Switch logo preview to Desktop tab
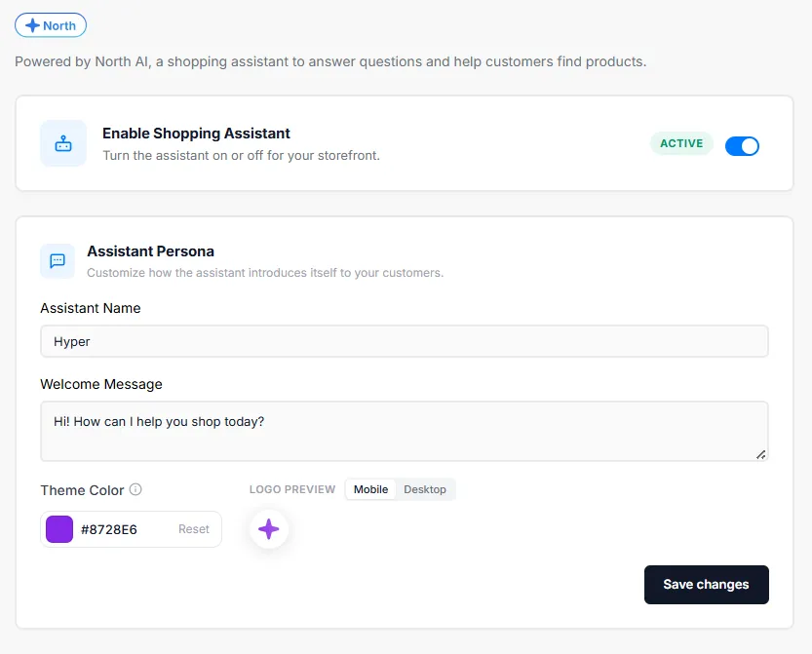The image size is (812, 654). pyautogui.click(x=425, y=489)
